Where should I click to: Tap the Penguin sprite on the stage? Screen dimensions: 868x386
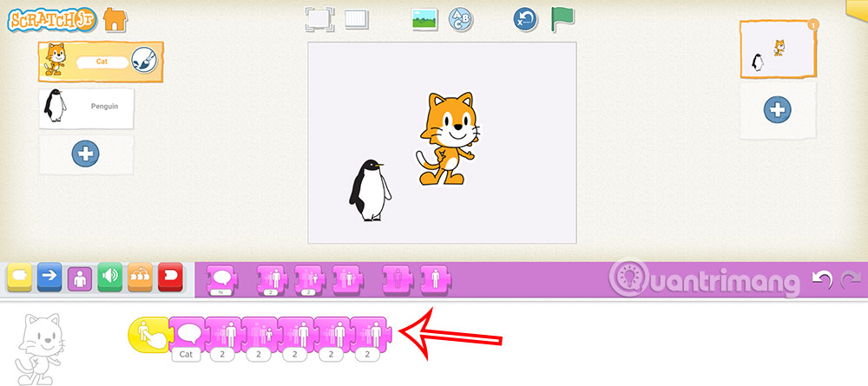(370, 190)
